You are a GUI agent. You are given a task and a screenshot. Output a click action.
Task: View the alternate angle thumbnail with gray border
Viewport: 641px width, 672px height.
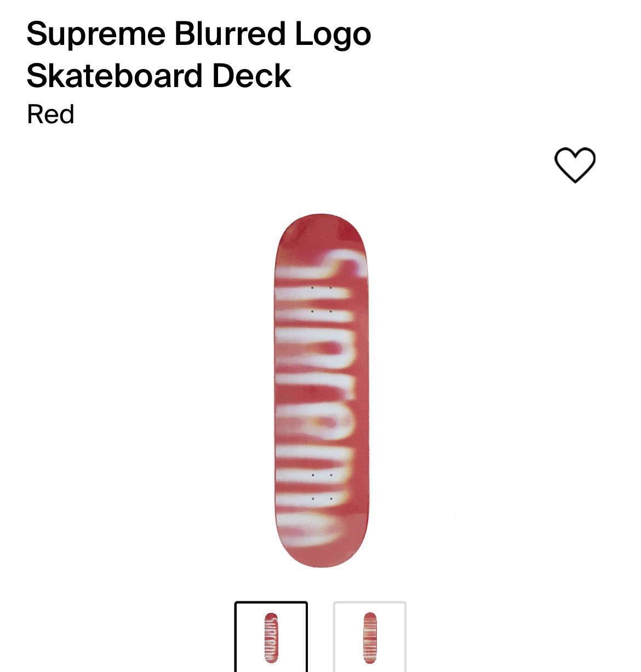point(370,637)
